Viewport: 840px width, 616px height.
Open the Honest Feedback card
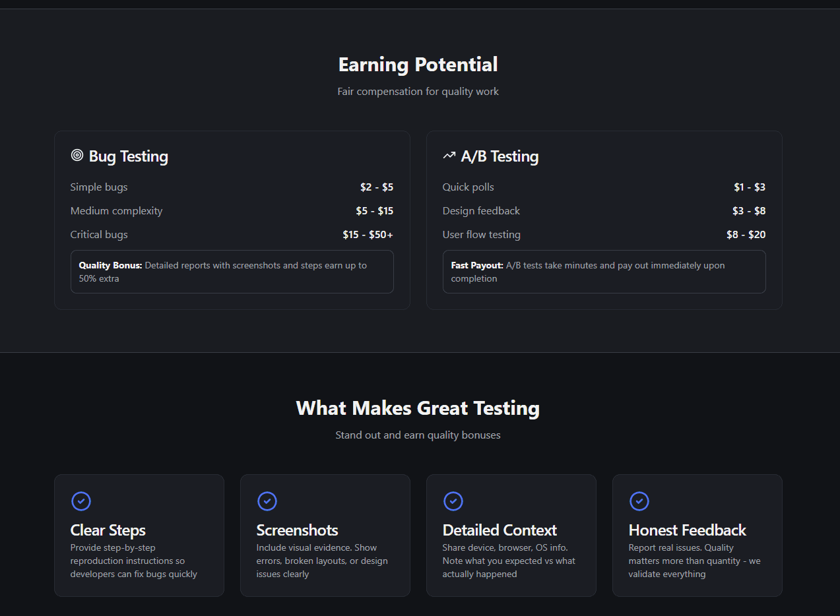coord(697,535)
